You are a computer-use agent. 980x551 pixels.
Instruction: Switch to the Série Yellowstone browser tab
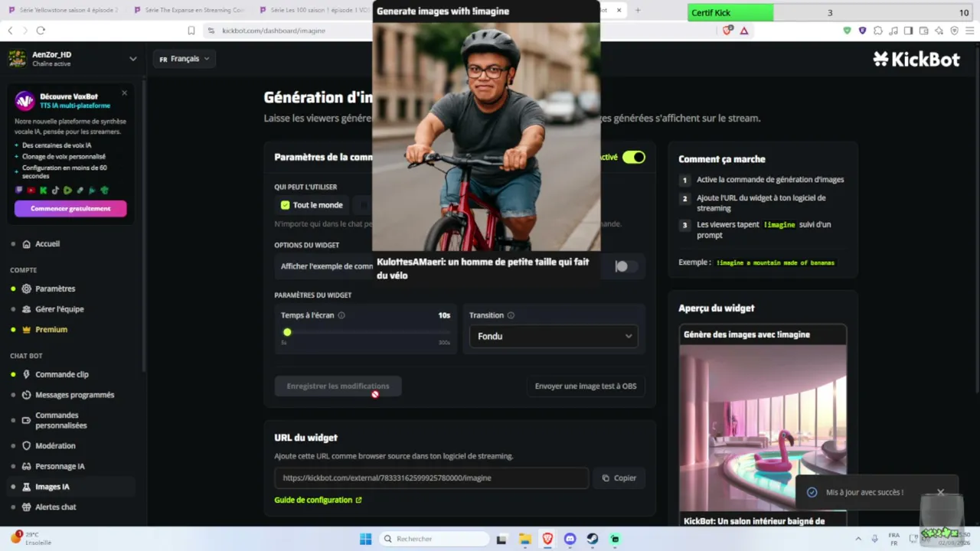coord(63,10)
